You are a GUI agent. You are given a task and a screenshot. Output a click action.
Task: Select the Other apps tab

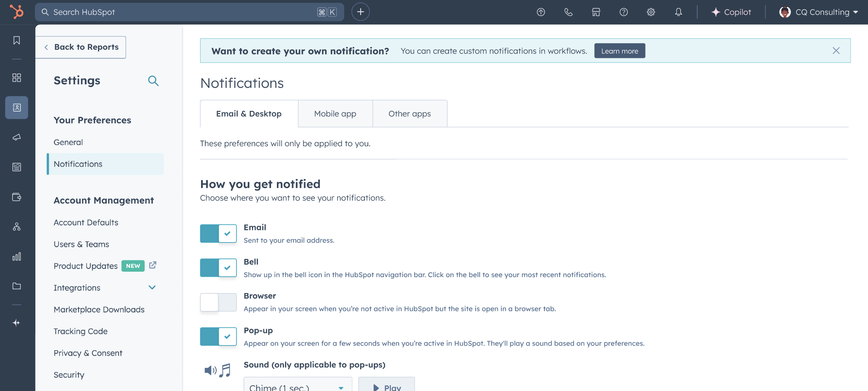pyautogui.click(x=409, y=113)
